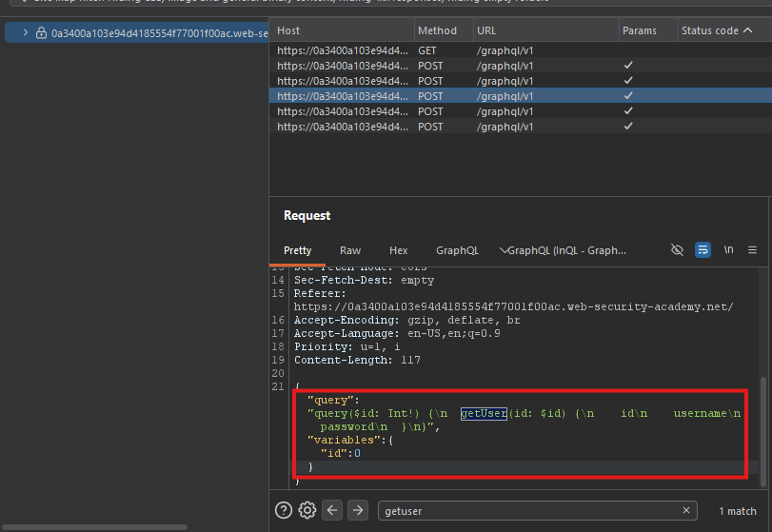Switch to the Pretty tab

tap(297, 250)
